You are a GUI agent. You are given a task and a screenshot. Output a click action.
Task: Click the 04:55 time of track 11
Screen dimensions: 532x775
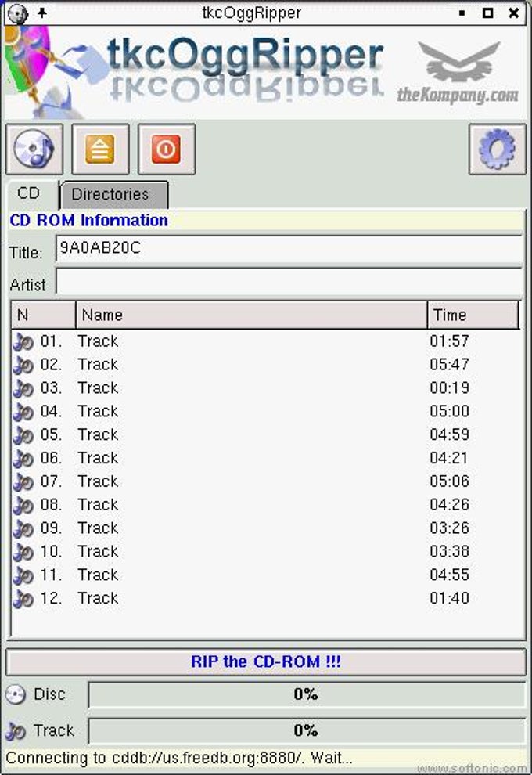tap(449, 575)
